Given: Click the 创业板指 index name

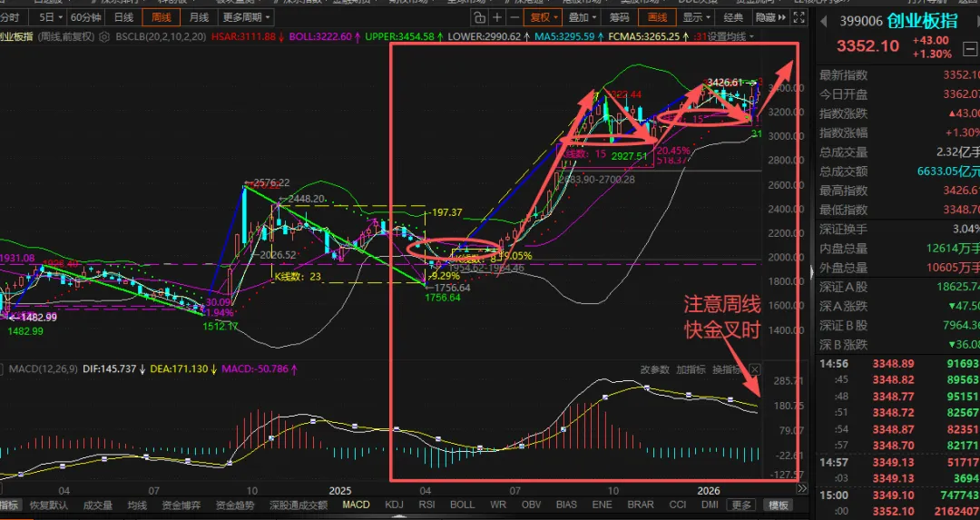Looking at the screenshot, I should click(923, 22).
